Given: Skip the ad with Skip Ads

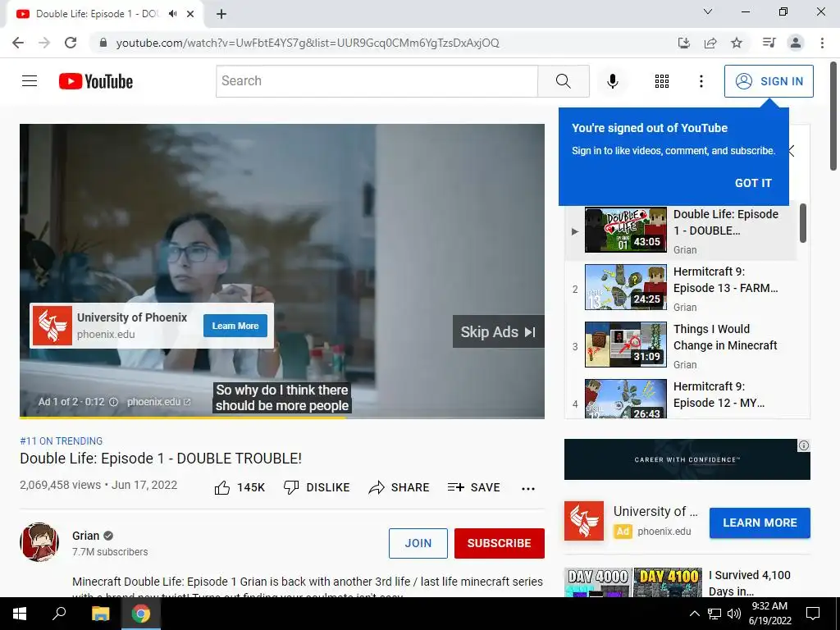Looking at the screenshot, I should (x=498, y=331).
